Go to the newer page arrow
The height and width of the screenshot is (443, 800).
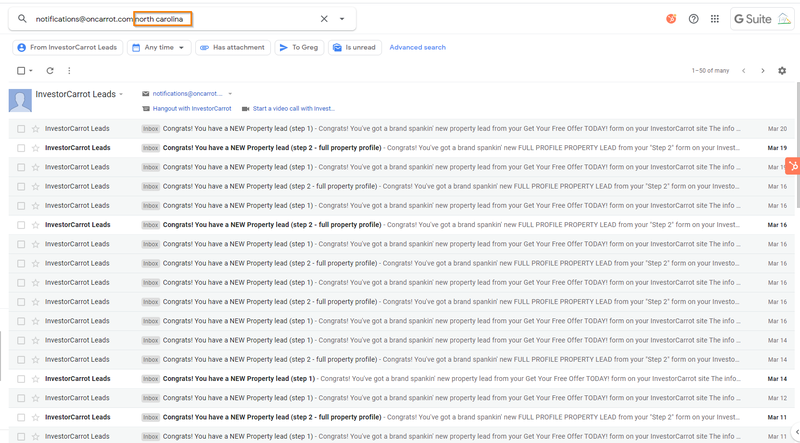tap(743, 71)
